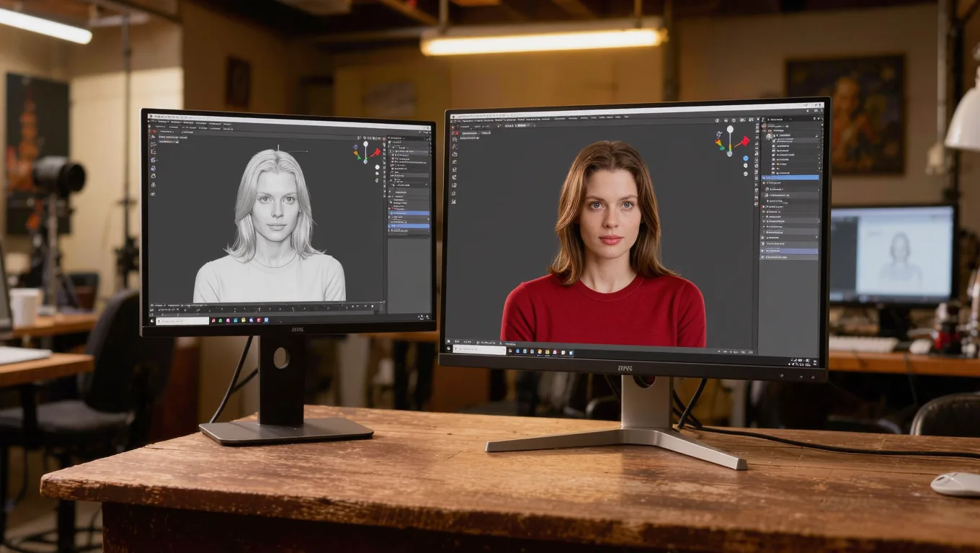
Task: Select blue highlighted outliner row on right monitor
Action: (x=790, y=177)
